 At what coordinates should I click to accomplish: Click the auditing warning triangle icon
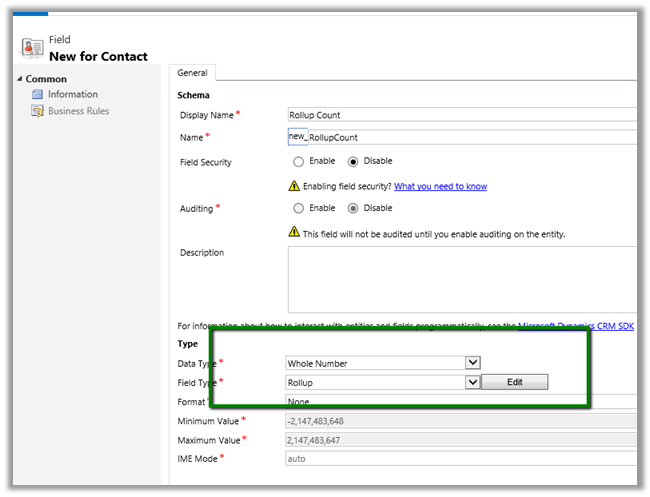[294, 233]
